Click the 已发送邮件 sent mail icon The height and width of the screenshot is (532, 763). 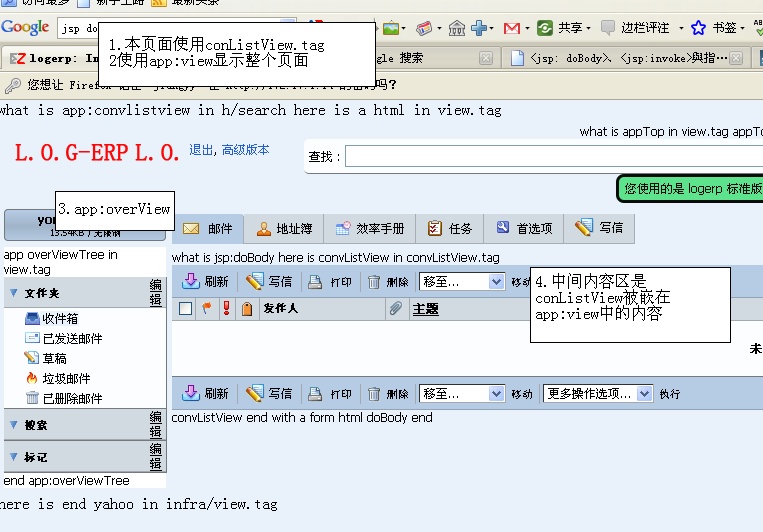point(32,338)
